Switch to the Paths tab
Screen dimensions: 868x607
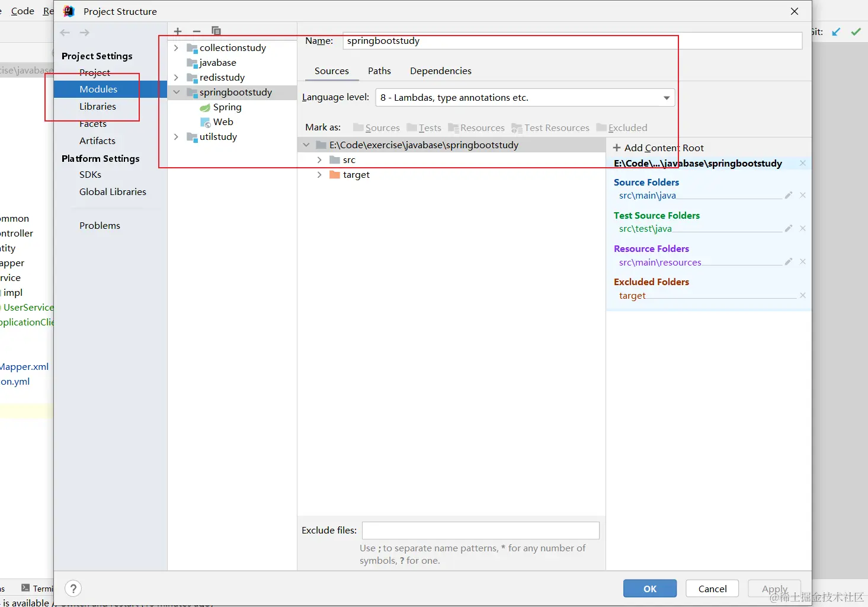coord(379,71)
